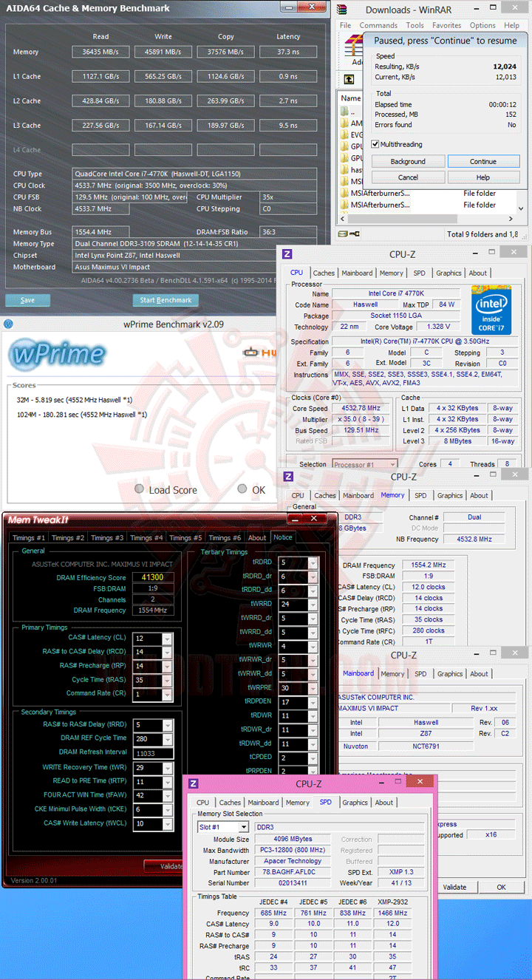Click the WinRAR app icon in title bar
This screenshot has height=980, width=532.
343,10
